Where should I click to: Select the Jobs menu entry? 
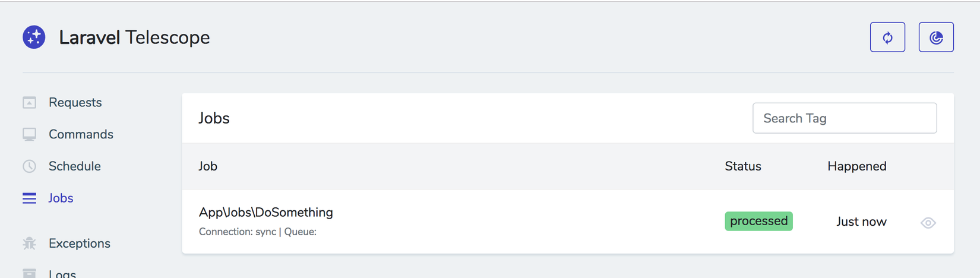61,198
